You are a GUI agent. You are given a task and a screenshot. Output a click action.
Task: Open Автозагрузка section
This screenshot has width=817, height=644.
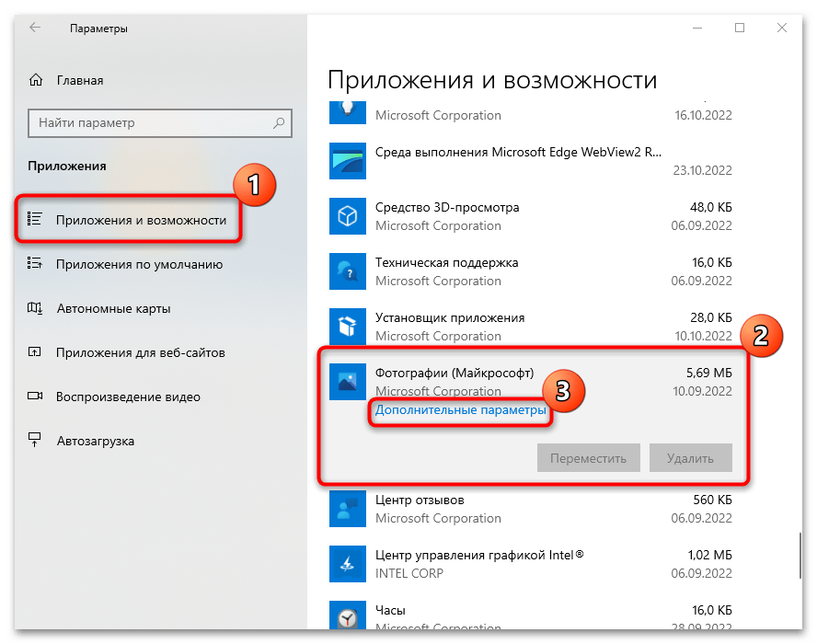click(x=96, y=442)
